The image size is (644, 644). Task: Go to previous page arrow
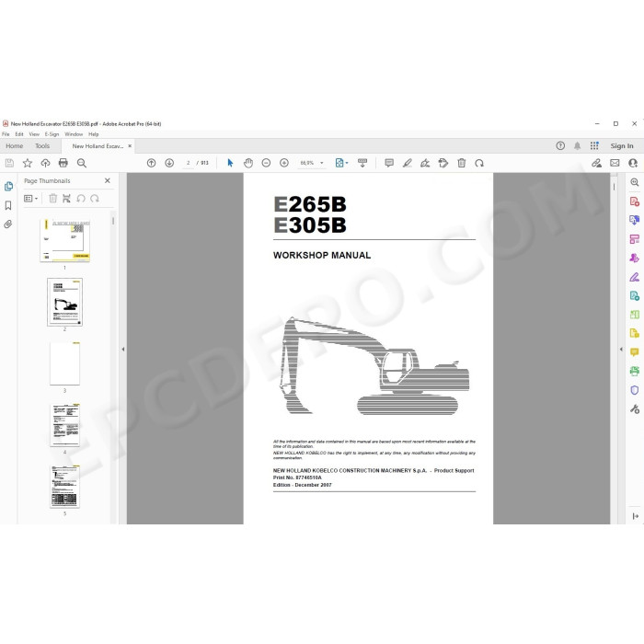(151, 163)
